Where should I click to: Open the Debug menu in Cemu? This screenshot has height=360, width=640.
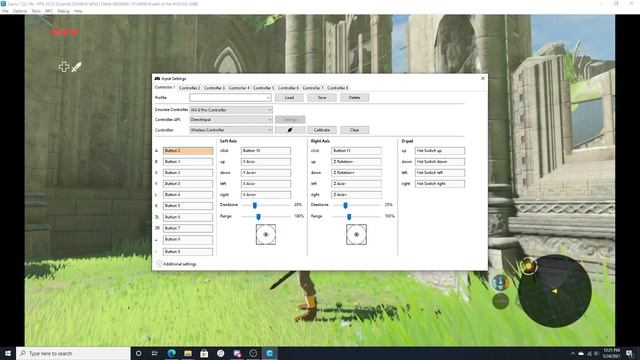tap(63, 11)
